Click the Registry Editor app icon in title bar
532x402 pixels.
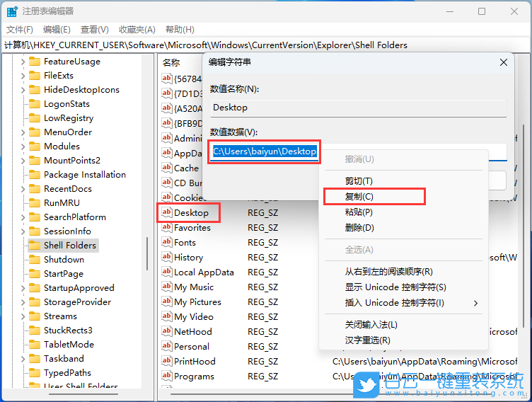point(12,11)
